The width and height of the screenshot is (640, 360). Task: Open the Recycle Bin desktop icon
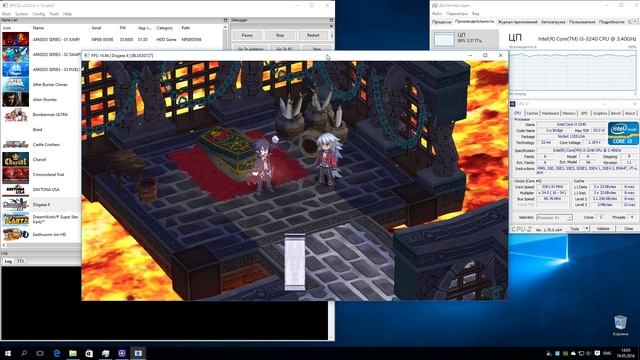(x=620, y=325)
